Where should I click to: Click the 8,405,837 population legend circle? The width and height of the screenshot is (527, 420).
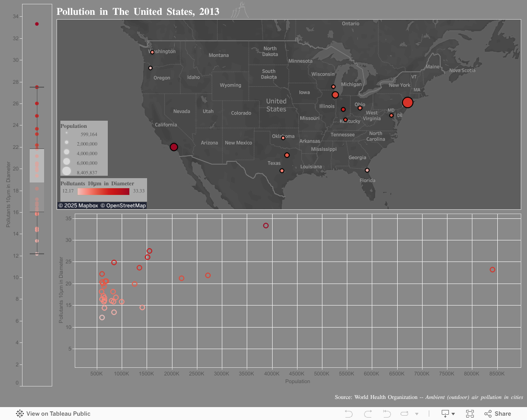pos(67,171)
